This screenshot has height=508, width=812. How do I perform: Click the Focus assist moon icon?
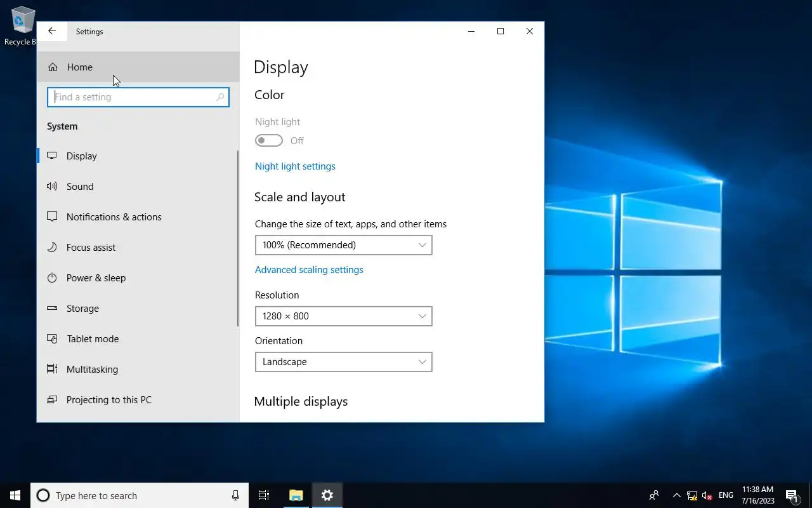(52, 247)
